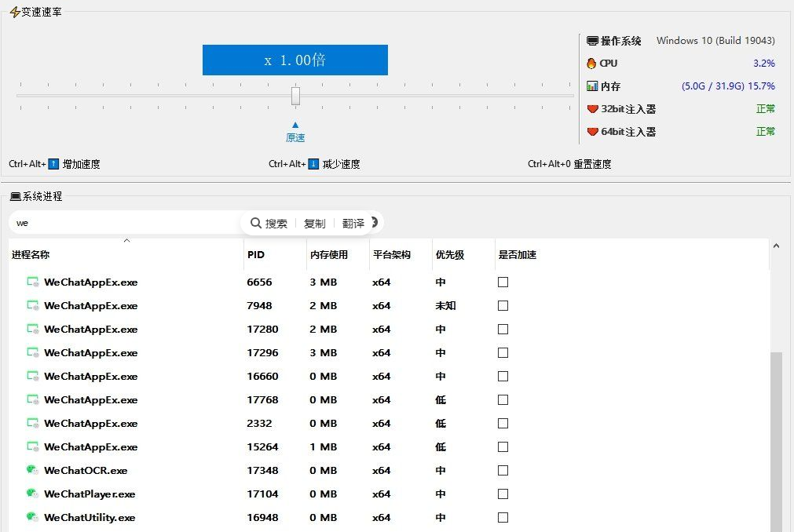Sort the list by 进程名称 column
This screenshot has height=532, width=794.
coord(31,255)
